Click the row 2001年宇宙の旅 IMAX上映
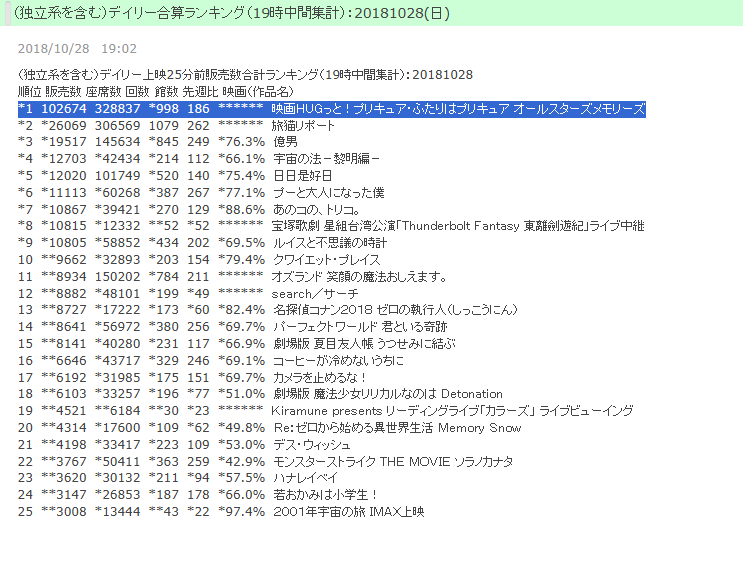Screen dimensions: 743x580 point(221,512)
